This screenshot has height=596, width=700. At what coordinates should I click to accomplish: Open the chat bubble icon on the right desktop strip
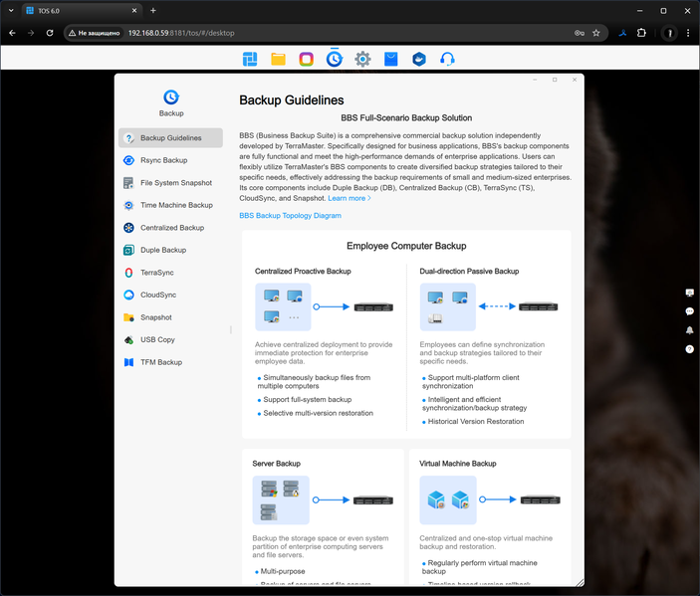click(690, 311)
